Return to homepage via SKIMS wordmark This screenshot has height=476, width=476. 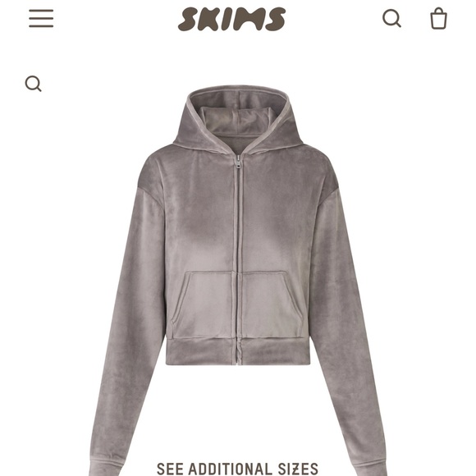[x=231, y=19]
